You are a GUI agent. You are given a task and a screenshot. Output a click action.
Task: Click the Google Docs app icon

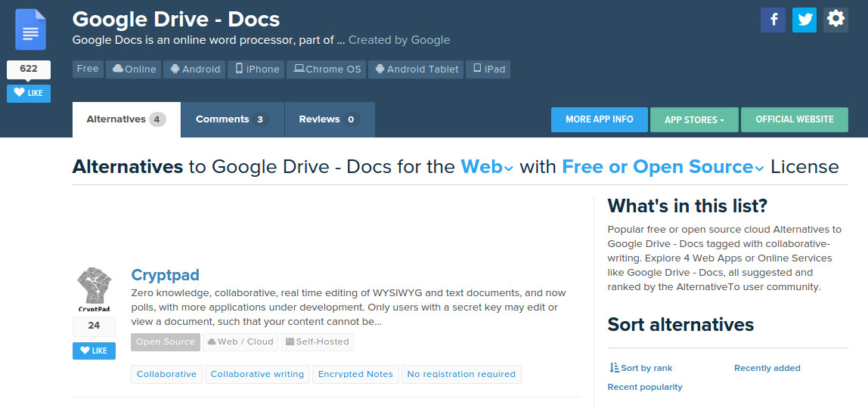pos(30,31)
